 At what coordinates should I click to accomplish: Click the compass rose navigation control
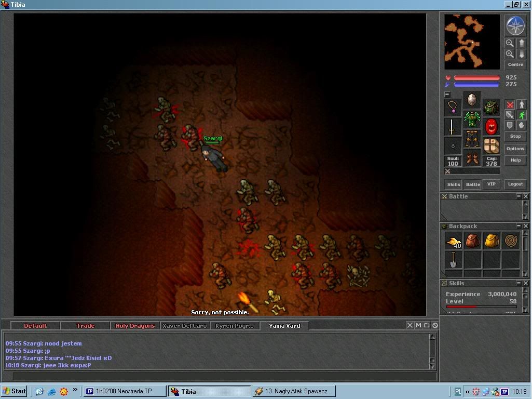click(515, 26)
